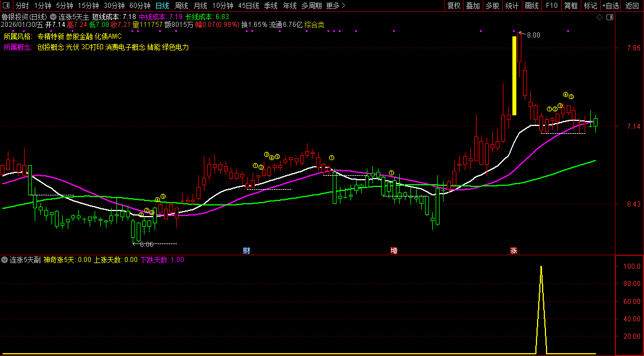Click the 叠加 overlay button
Viewport: 644px width, 356px height.
pyautogui.click(x=473, y=6)
